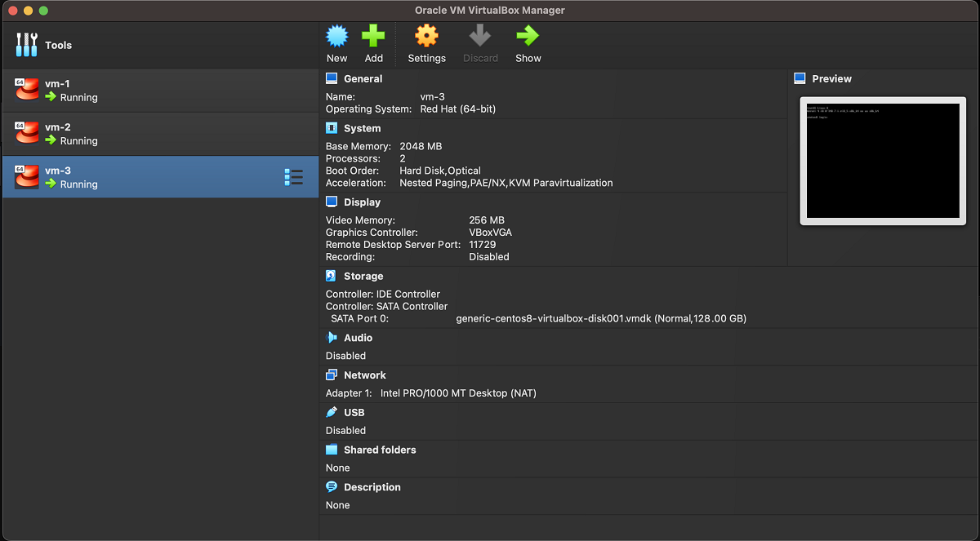Click the Audio section speaker icon
The height and width of the screenshot is (541, 980).
pos(332,338)
